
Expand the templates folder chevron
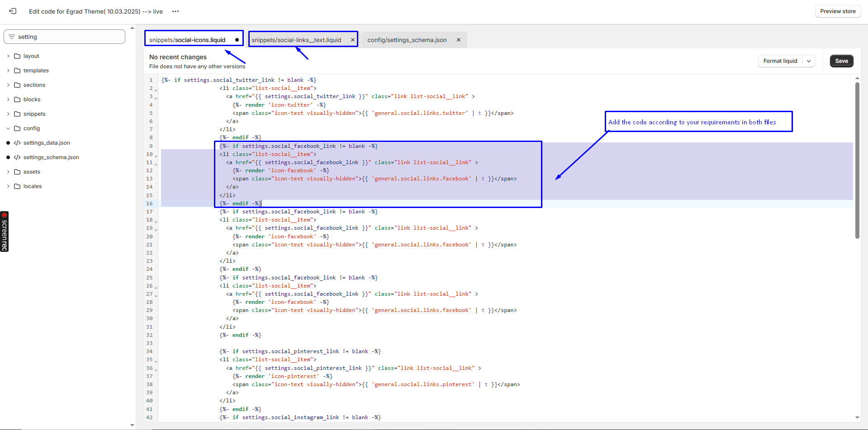(x=8, y=71)
